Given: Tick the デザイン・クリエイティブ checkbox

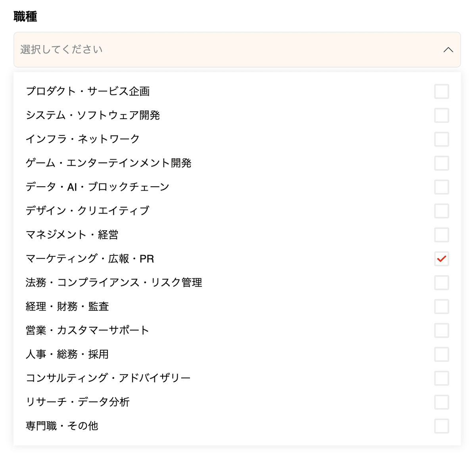Looking at the screenshot, I should pos(441,211).
